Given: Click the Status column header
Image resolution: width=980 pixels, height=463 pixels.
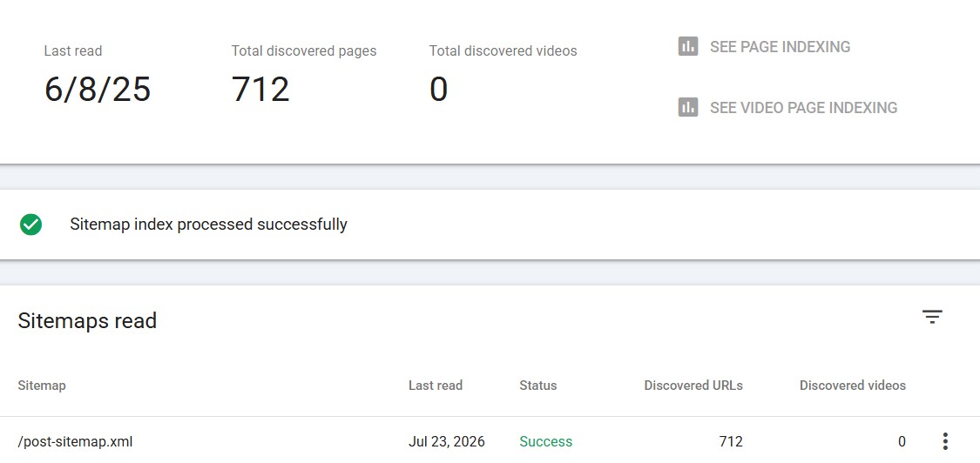Looking at the screenshot, I should pos(538,386).
